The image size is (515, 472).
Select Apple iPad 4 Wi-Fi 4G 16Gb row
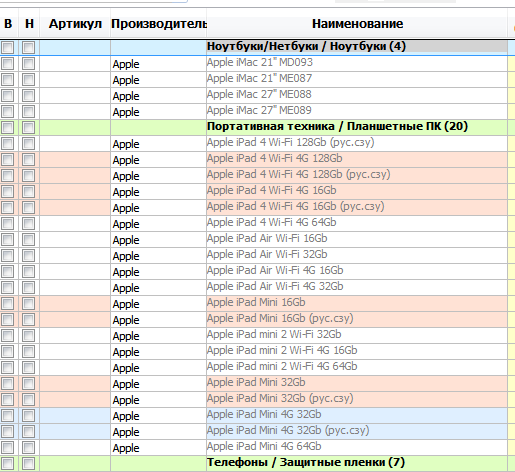pyautogui.click(x=357, y=191)
